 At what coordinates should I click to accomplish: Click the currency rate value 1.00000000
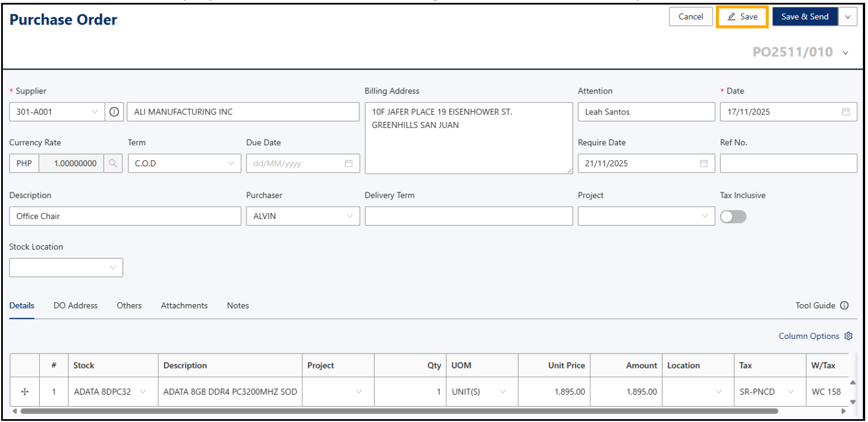click(72, 163)
